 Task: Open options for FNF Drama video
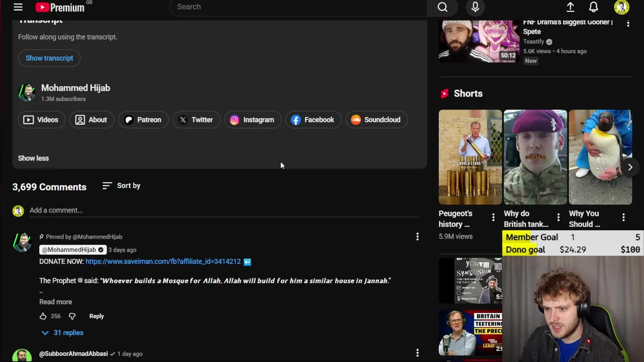(628, 24)
